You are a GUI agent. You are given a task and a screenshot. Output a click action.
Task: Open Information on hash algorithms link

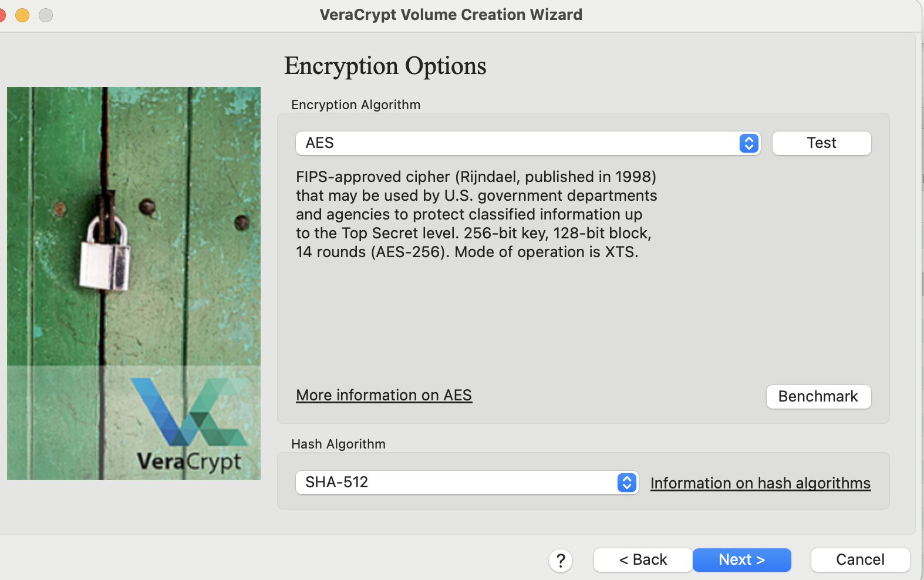[x=760, y=483]
